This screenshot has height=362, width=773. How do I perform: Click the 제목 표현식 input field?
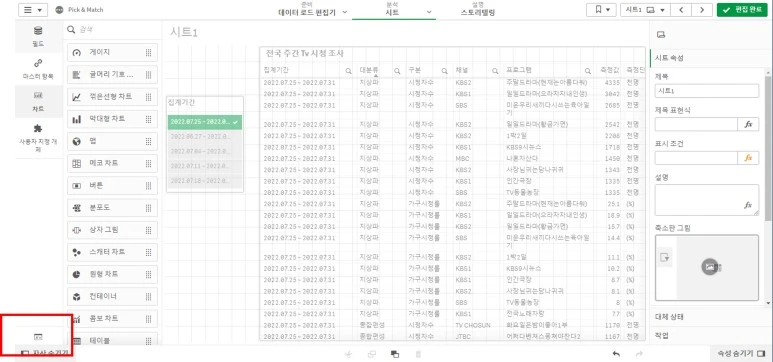click(x=696, y=124)
